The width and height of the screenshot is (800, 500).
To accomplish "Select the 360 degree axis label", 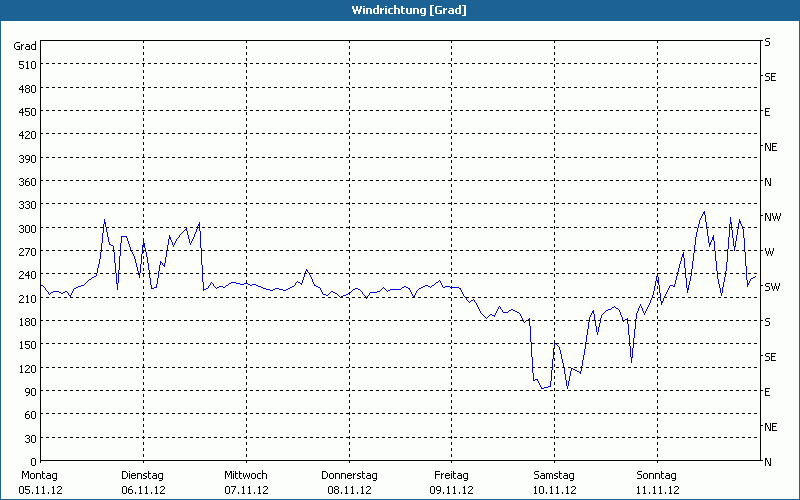I will [x=28, y=182].
